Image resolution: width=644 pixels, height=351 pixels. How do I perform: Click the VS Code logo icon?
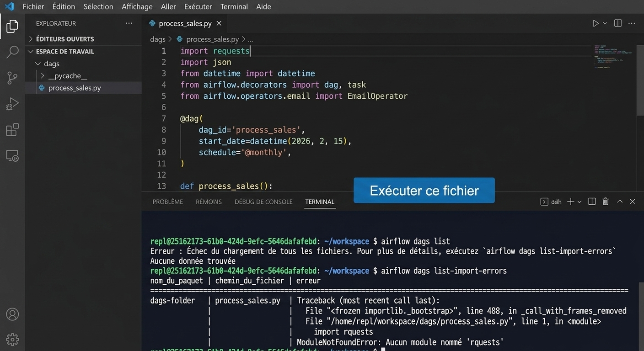[x=9, y=6]
